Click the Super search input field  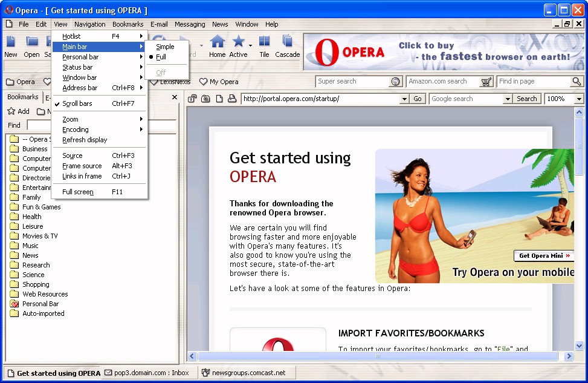coord(354,82)
